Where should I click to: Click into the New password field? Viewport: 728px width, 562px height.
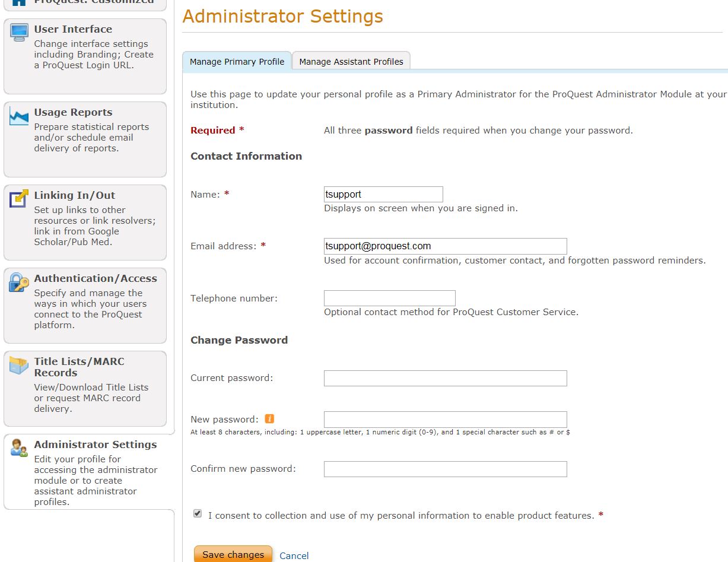point(446,419)
